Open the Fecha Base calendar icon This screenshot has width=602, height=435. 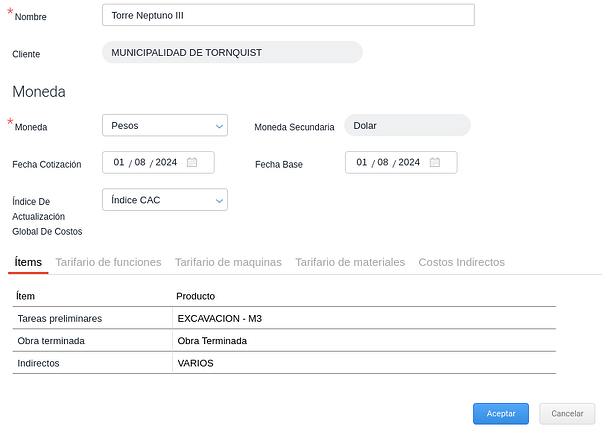tap(436, 162)
